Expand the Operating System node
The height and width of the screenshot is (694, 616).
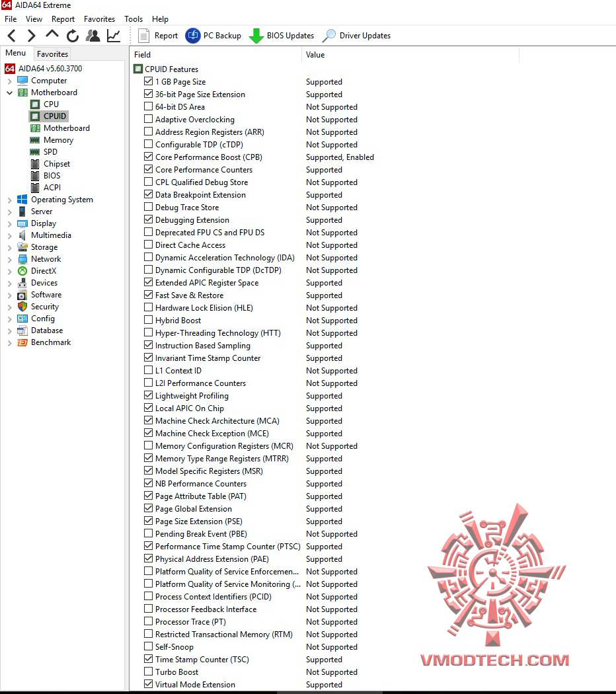pyautogui.click(x=9, y=200)
